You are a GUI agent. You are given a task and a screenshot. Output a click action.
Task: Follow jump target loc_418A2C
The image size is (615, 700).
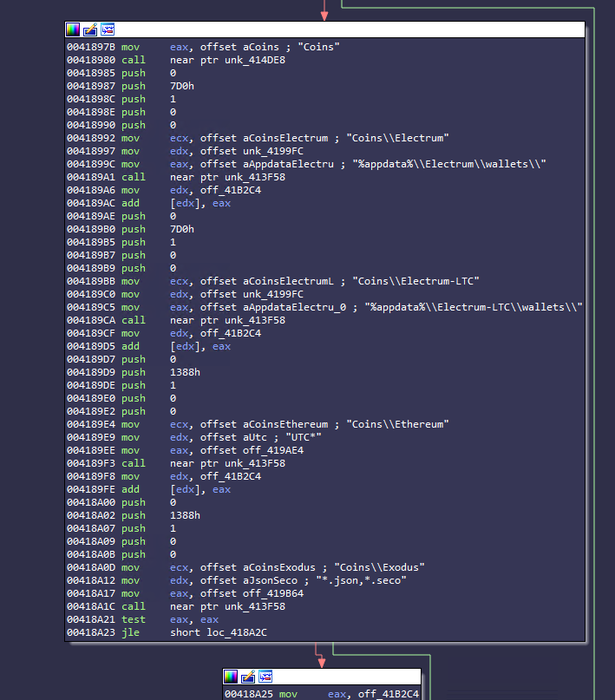(237, 632)
